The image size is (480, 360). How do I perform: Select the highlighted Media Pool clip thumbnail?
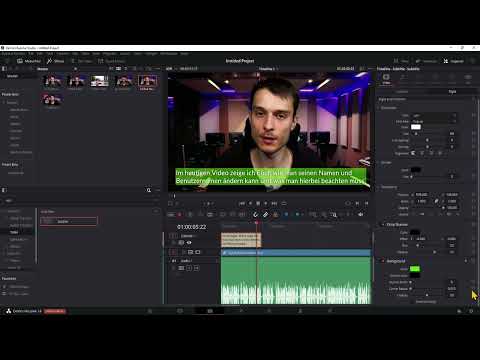point(147,82)
